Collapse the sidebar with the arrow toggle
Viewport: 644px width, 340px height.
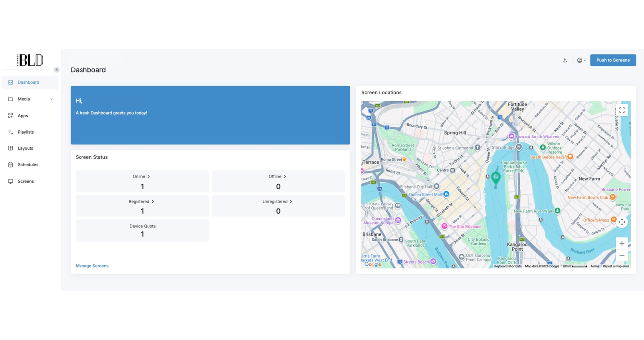coord(57,70)
